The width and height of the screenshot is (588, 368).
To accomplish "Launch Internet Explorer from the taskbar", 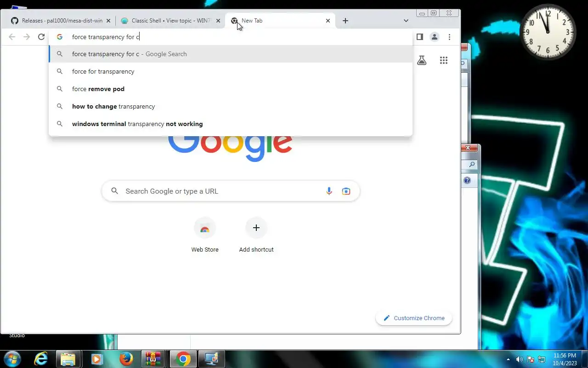I will tap(41, 359).
